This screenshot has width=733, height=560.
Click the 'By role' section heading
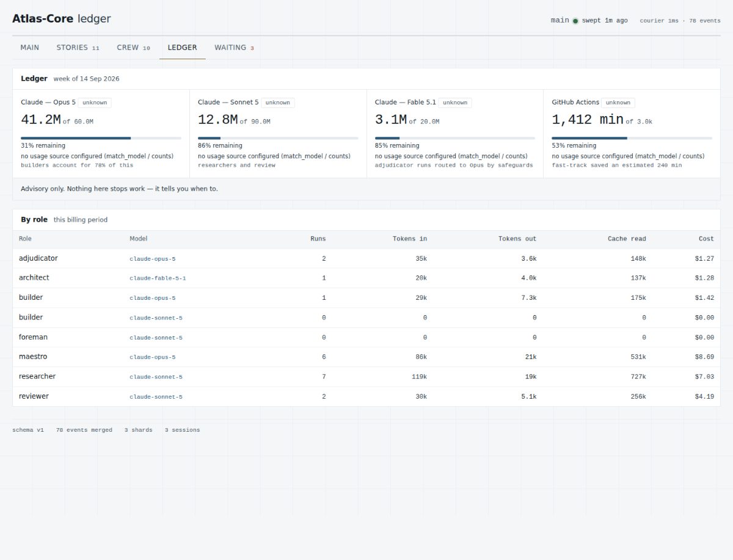tap(34, 220)
